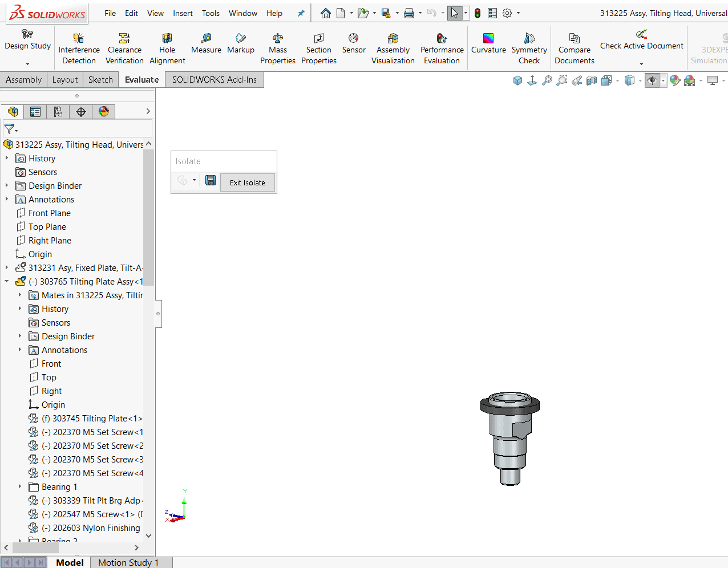
Task: Open the Interference Detection tool
Action: click(79, 48)
